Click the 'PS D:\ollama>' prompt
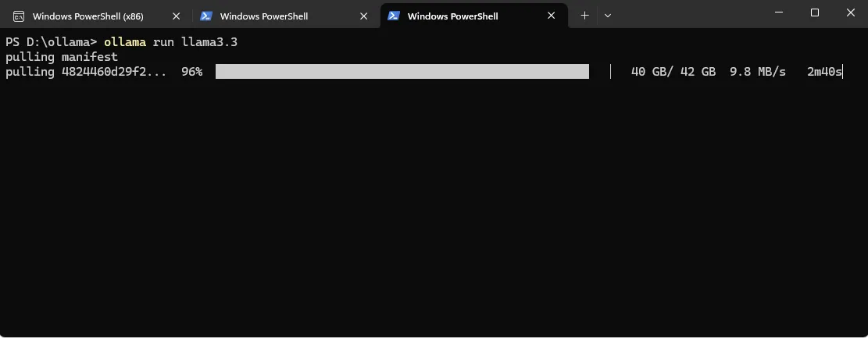The width and height of the screenshot is (868, 338). [52, 42]
